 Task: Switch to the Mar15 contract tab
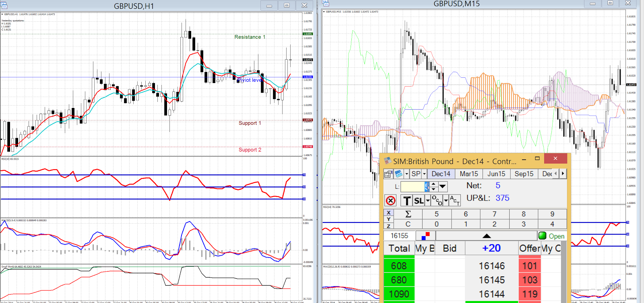click(x=469, y=174)
